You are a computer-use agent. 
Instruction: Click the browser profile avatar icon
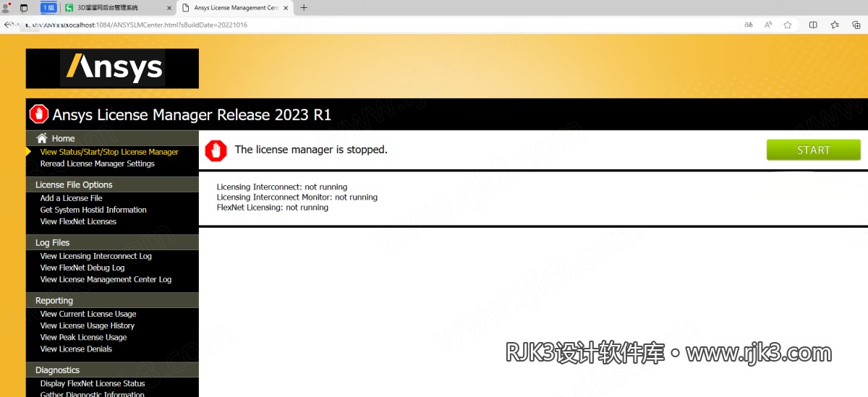pyautogui.click(x=7, y=7)
